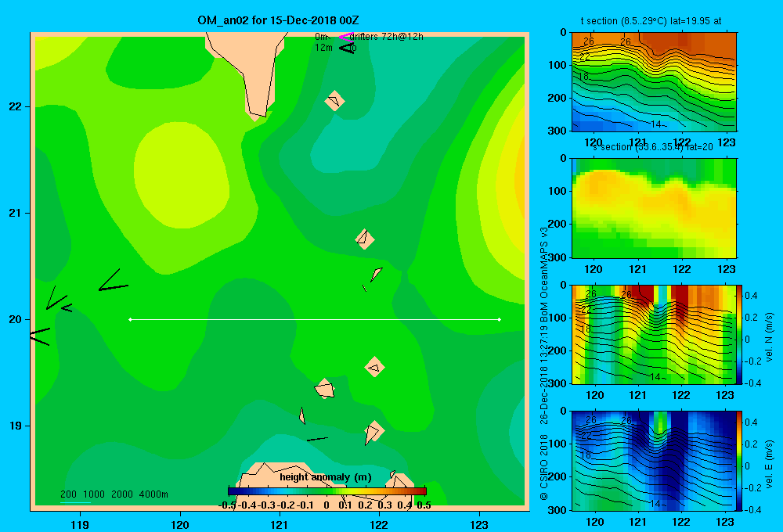Screen dimensions: 783x532
Task: Click the 'height anomaly (m)' label
Action: tap(326, 477)
